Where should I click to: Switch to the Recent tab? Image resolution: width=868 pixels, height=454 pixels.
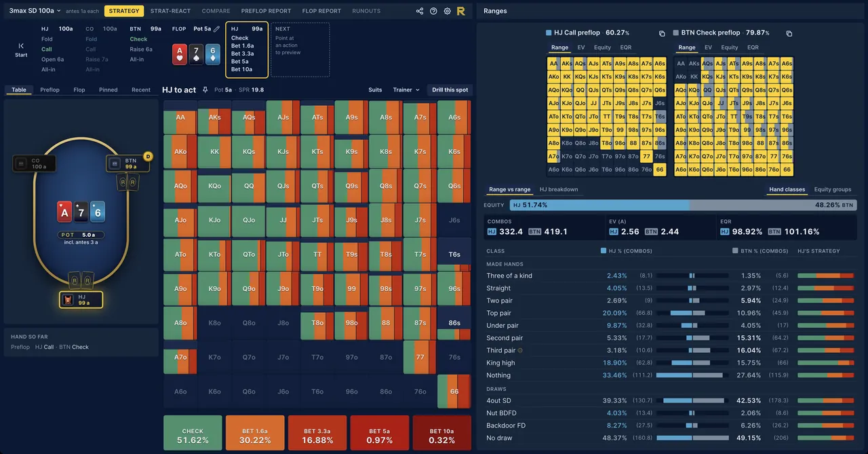click(x=141, y=90)
